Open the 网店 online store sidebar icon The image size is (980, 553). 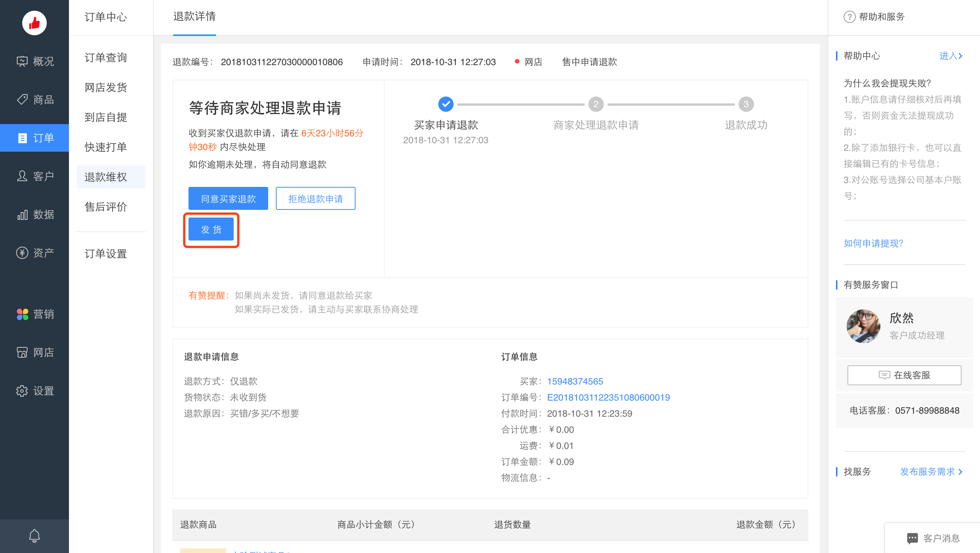pos(34,352)
